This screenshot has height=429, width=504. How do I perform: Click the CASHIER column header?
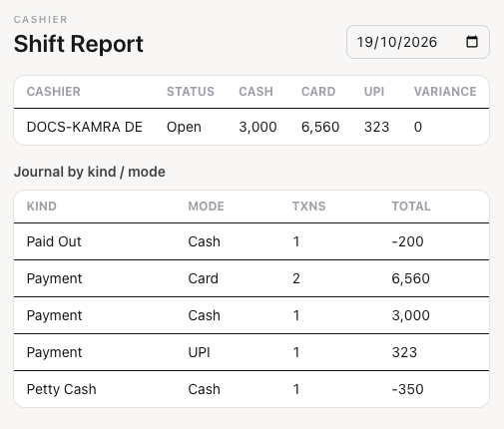click(x=54, y=92)
